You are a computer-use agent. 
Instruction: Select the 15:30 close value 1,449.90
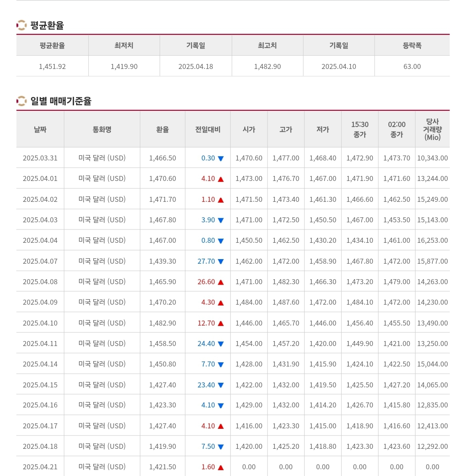tap(360, 344)
